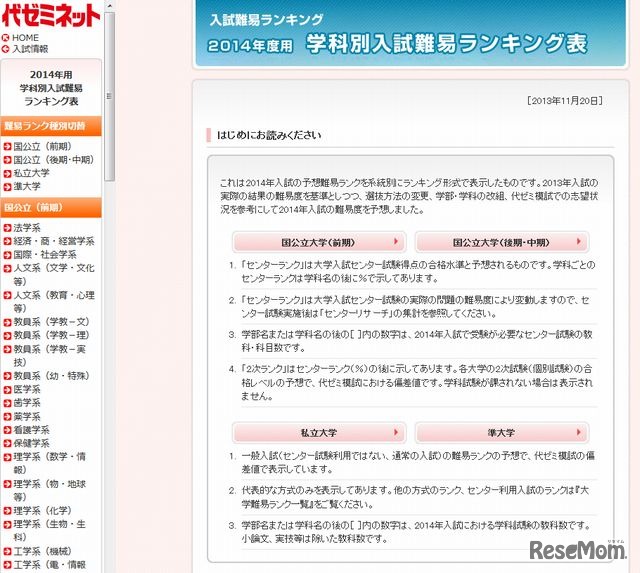The image size is (640, 573).
Task: Open 人文系（教育・心理等） ranking
Action: pyautogui.click(x=54, y=302)
